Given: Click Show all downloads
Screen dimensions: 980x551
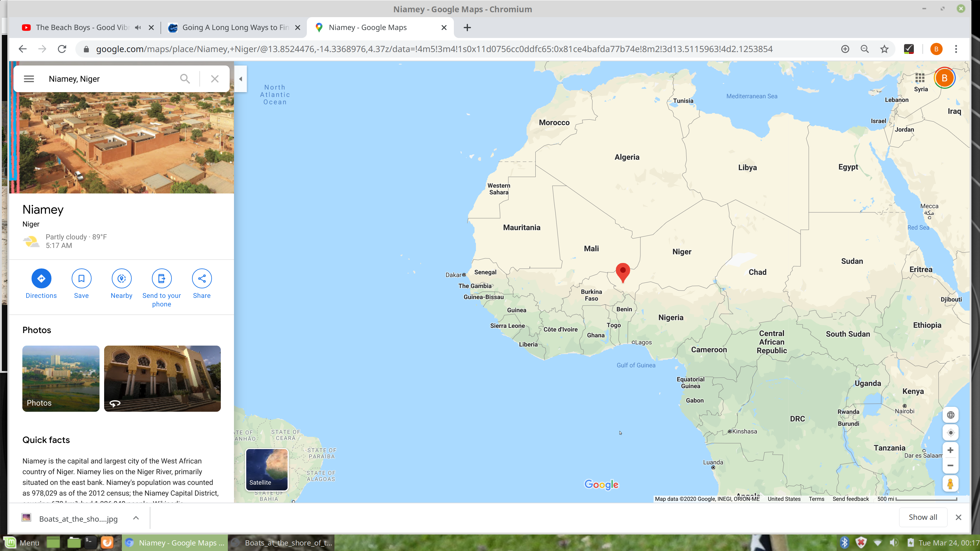Looking at the screenshot, I should pos(922,517).
